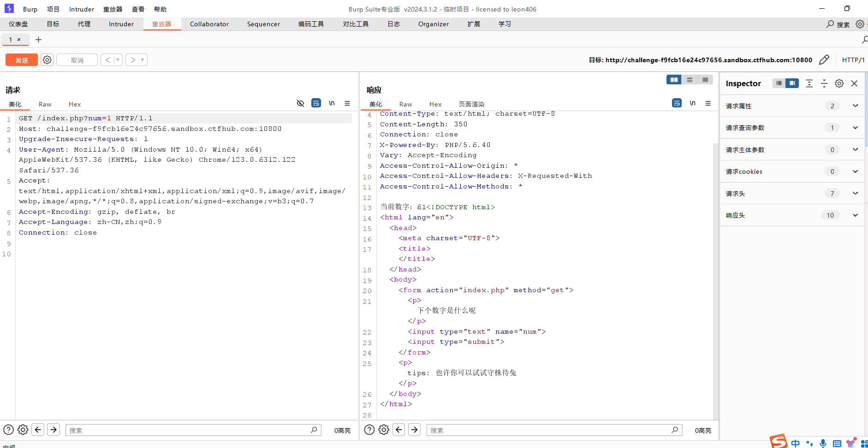Toggle word wrap icon in request panel
The image size is (868, 448).
click(316, 103)
